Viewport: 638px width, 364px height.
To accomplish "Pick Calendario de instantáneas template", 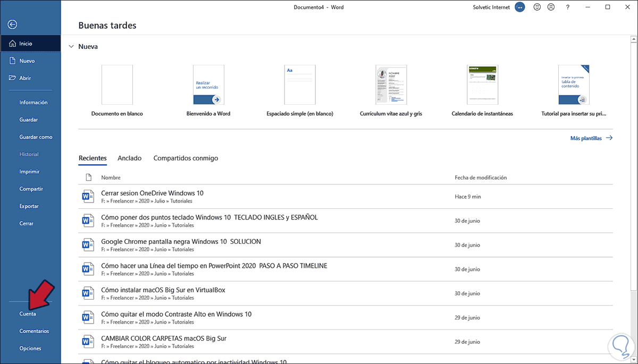I will pos(482,90).
